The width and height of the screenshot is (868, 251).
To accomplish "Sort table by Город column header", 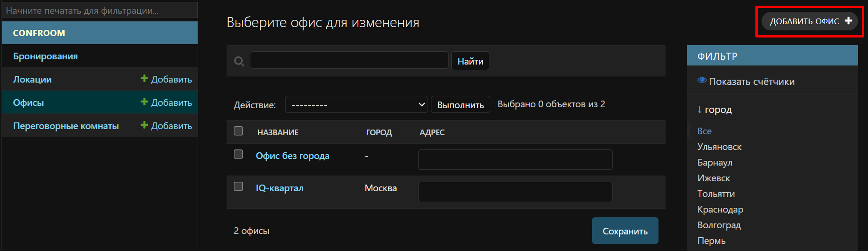I will point(379,132).
